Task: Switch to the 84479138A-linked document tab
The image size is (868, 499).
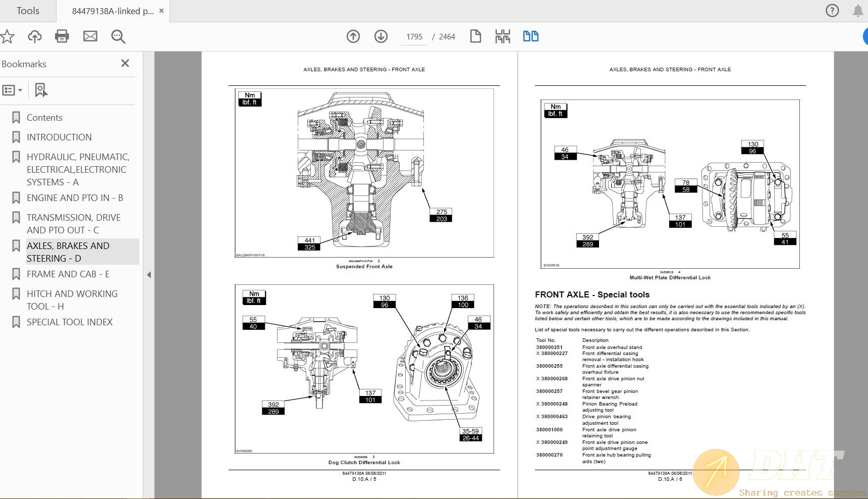Action: point(113,11)
